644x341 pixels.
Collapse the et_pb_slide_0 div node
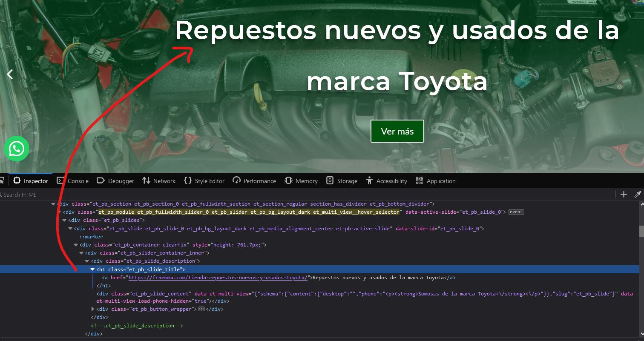click(x=70, y=229)
